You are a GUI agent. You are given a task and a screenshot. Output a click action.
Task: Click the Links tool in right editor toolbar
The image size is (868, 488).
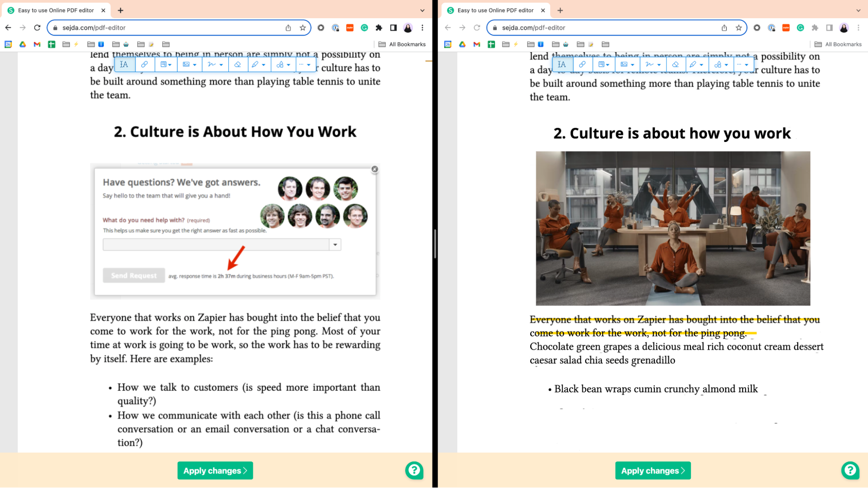582,65
